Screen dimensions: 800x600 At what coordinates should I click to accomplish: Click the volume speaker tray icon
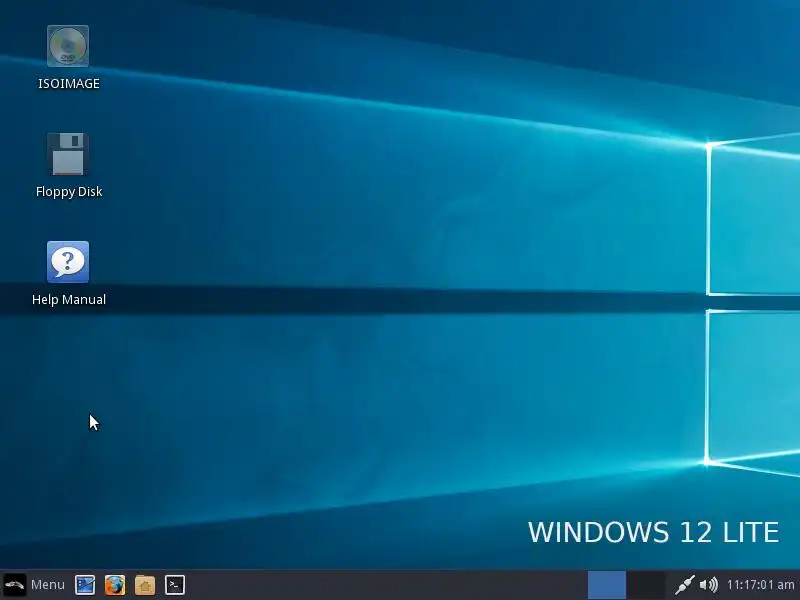[709, 585]
